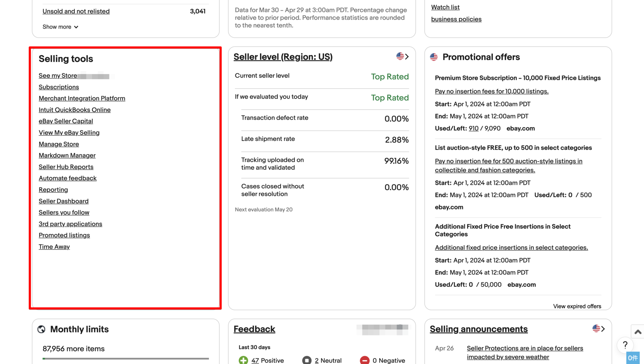Click the Monthly limits progress bar
The width and height of the screenshot is (644, 364).
click(126, 358)
